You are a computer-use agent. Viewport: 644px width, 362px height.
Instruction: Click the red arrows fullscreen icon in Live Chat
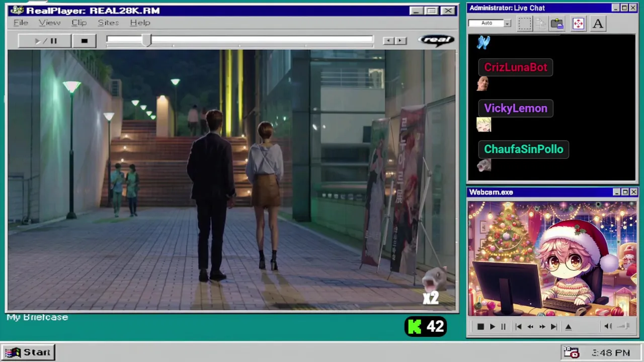click(x=578, y=24)
